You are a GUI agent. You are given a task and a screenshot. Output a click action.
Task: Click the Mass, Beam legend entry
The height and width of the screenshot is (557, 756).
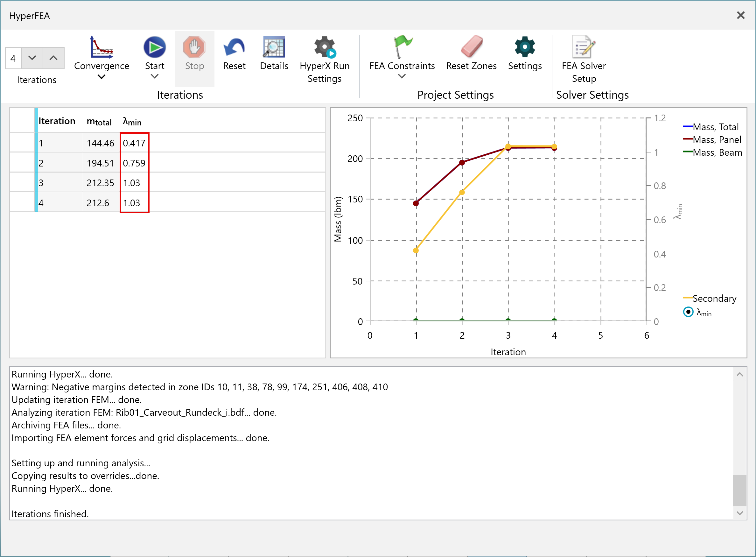(712, 152)
